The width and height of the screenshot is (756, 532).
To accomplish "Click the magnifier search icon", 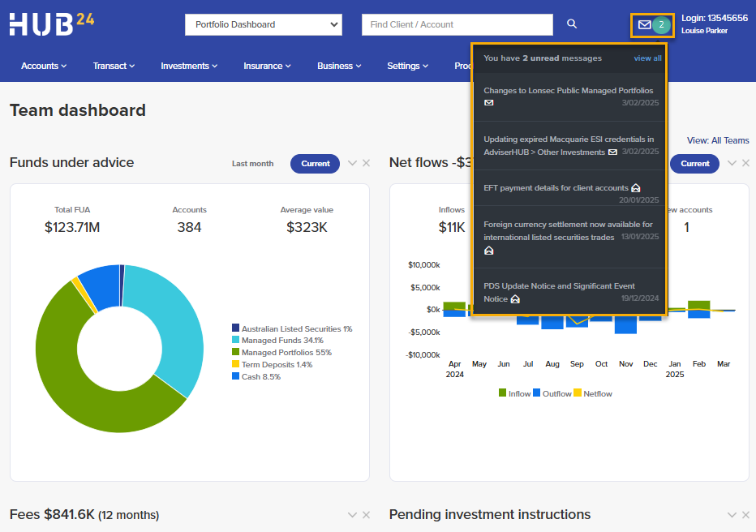I will pos(572,24).
